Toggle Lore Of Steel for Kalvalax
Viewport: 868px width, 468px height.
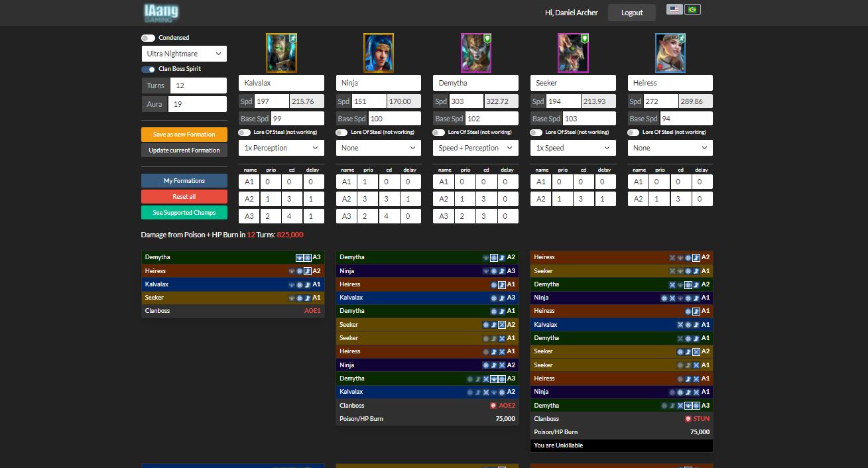tap(244, 133)
